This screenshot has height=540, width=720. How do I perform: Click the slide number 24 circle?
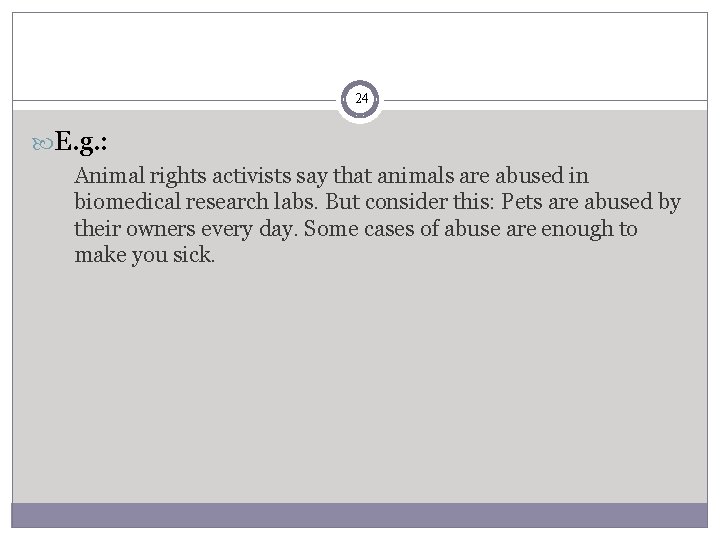click(360, 99)
